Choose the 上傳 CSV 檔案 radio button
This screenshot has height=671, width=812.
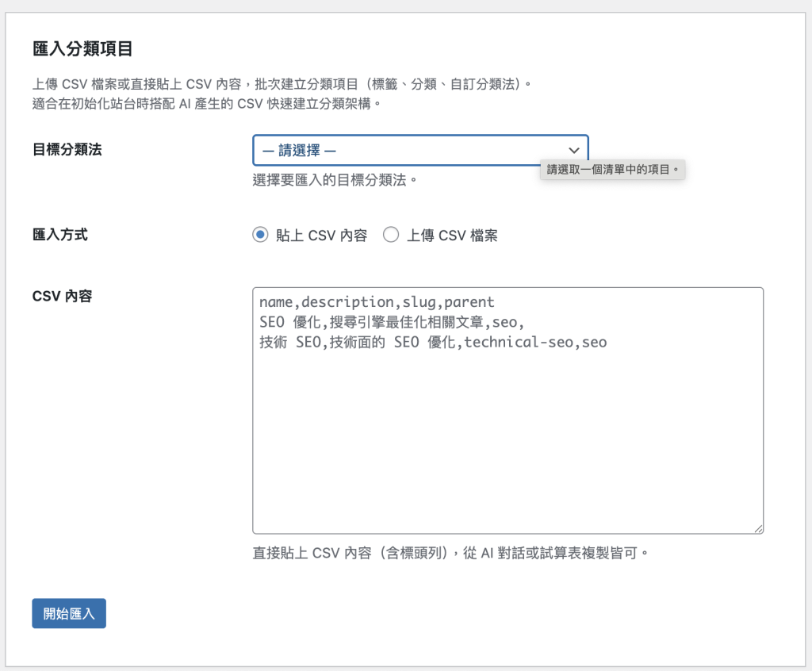tap(390, 235)
